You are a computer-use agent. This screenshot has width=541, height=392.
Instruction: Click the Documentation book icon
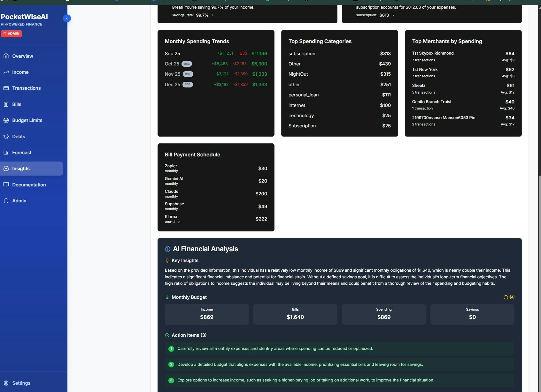[x=6, y=185]
